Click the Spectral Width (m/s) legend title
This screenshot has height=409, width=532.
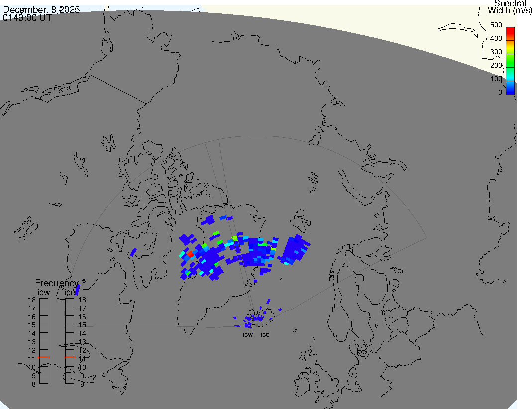tap(510, 7)
